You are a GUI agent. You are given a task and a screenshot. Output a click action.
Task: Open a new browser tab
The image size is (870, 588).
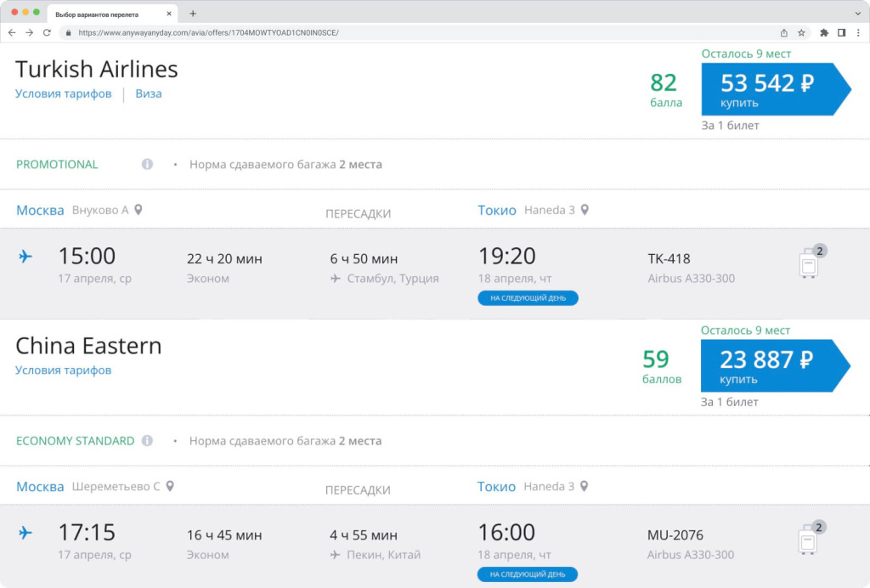point(193,14)
